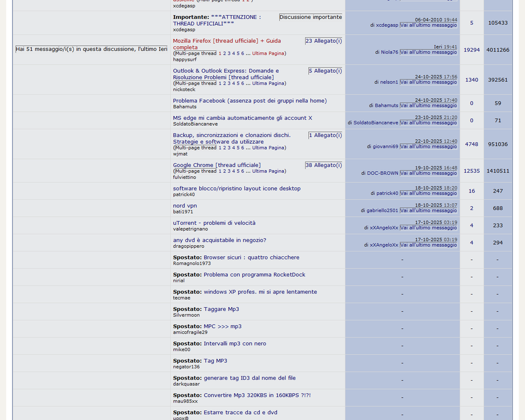Show who posted: 1340 replies in Outlook thread
The height and width of the screenshot is (420, 525).
(471, 80)
